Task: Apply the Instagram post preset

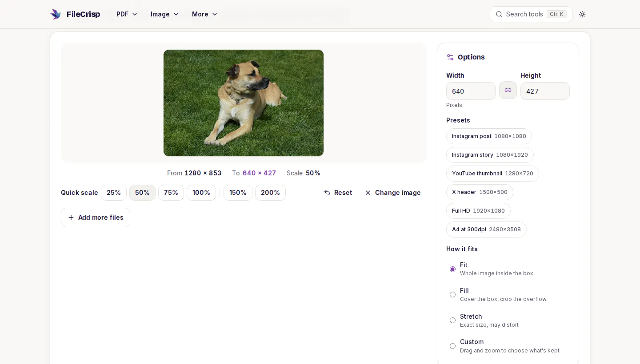Action: (x=489, y=136)
